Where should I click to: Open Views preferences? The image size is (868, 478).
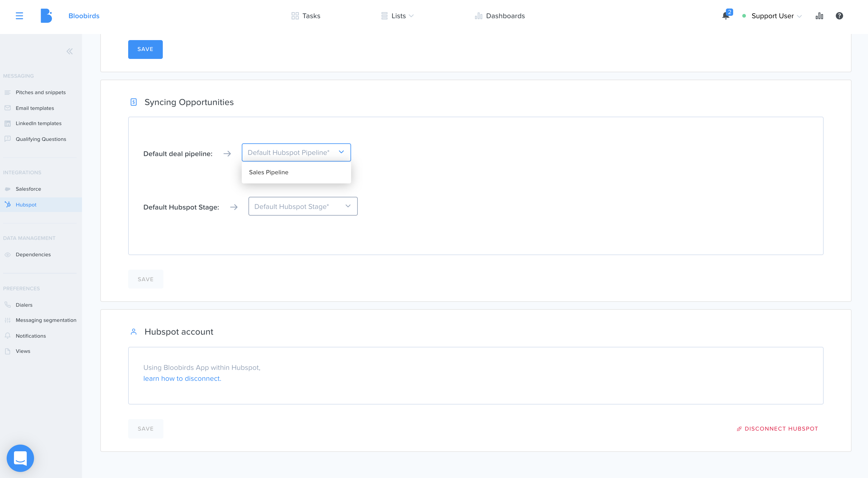pos(23,351)
